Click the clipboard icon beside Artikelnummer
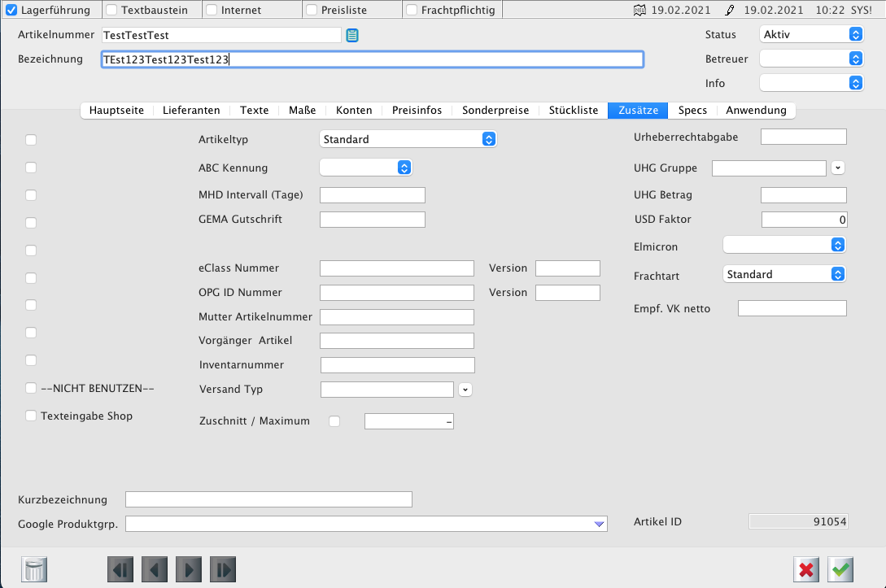The width and height of the screenshot is (886, 588). pyautogui.click(x=352, y=35)
